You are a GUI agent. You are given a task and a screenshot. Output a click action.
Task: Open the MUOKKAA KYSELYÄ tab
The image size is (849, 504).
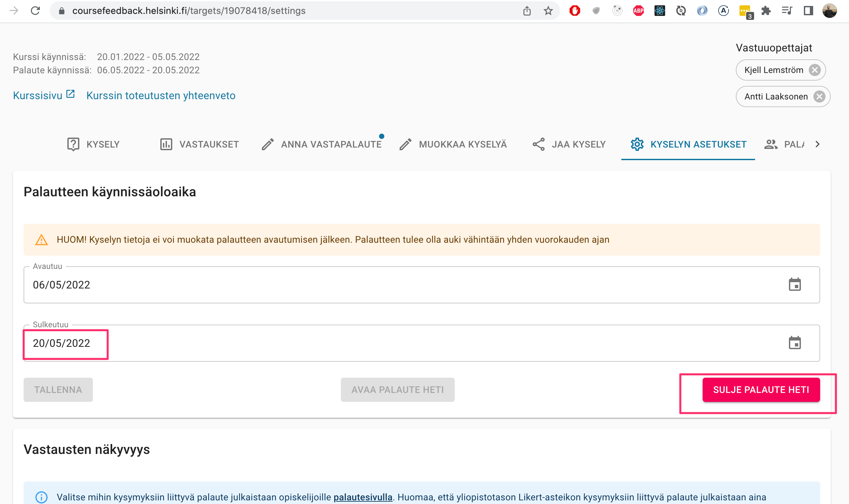[453, 144]
